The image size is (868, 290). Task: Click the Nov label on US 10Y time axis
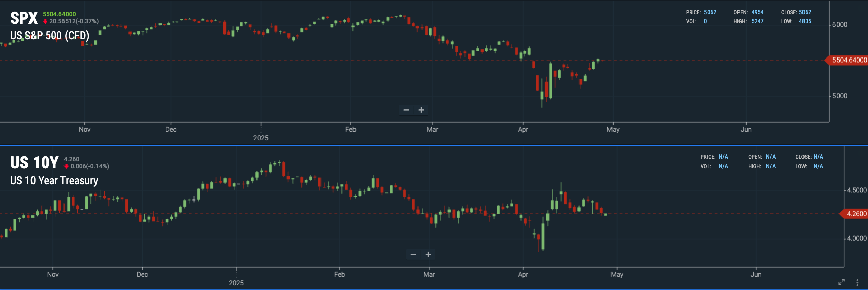tap(53, 274)
